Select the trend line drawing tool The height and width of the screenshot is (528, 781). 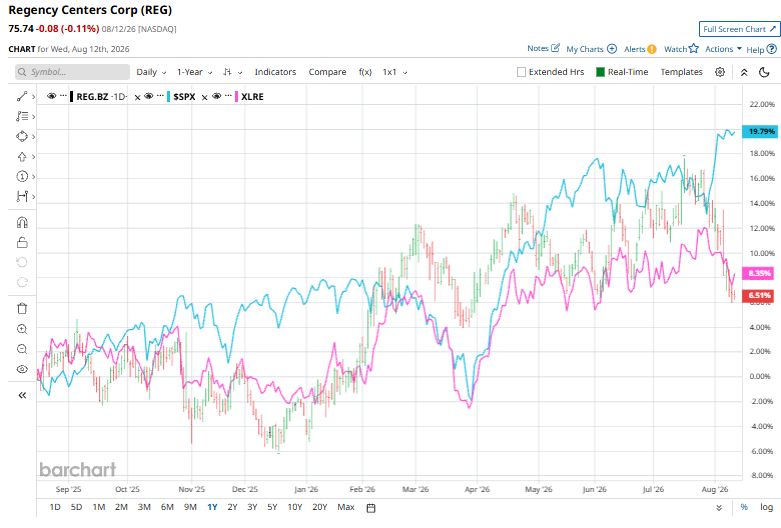[22, 97]
